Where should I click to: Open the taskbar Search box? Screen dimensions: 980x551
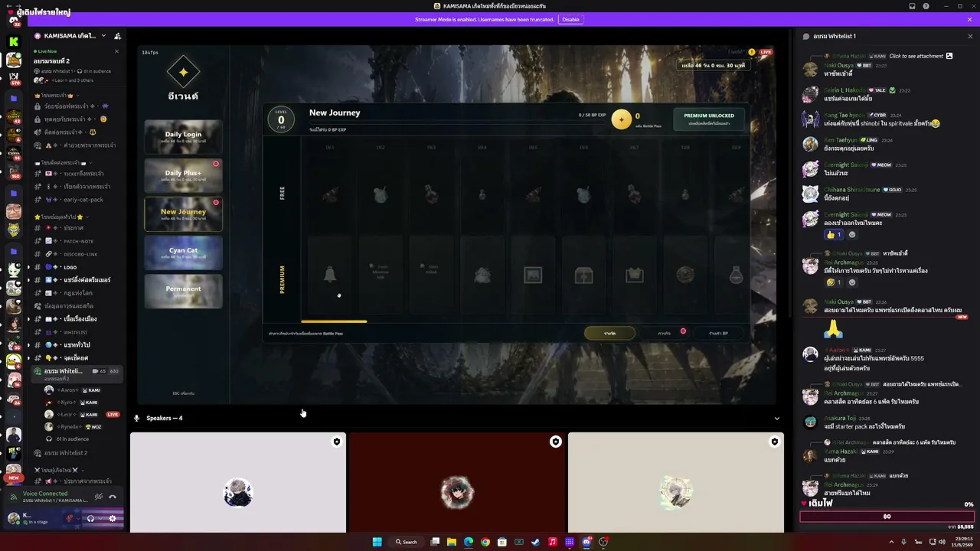coord(407,542)
